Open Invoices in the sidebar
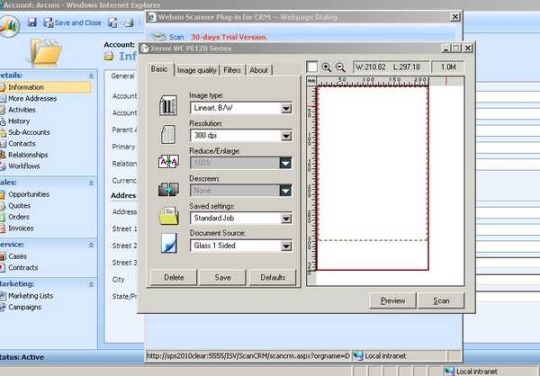Screen dimensions: 540x376 pos(21,228)
